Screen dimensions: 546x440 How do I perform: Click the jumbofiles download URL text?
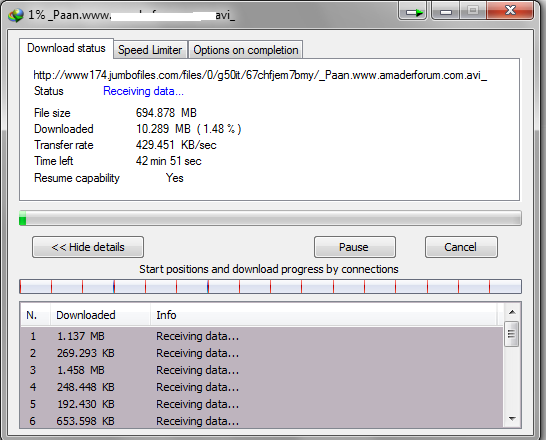click(260, 75)
